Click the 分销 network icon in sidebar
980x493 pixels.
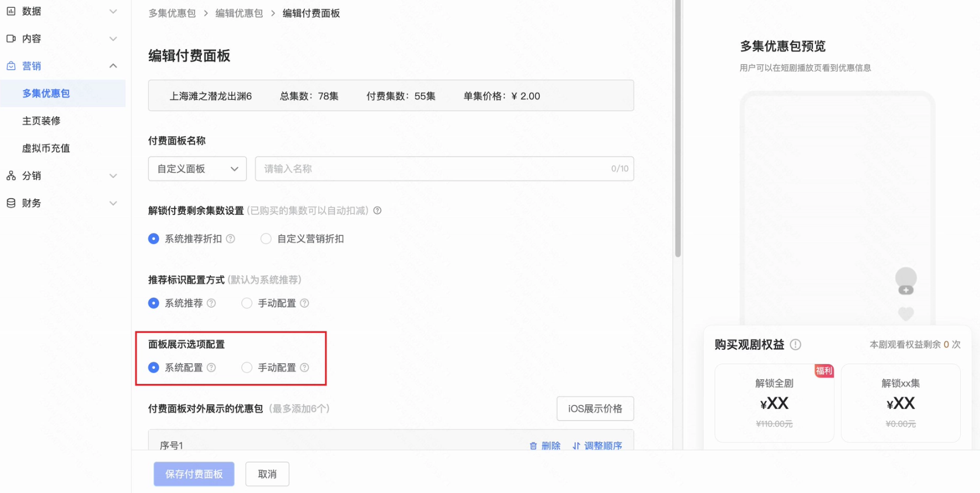pyautogui.click(x=11, y=176)
